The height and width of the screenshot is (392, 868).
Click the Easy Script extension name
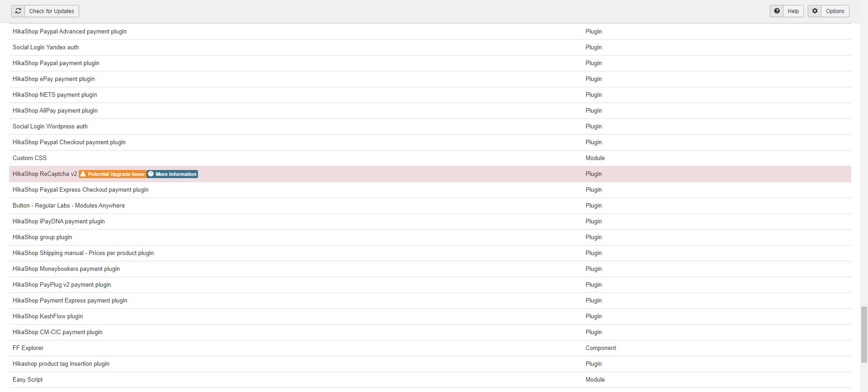[28, 380]
